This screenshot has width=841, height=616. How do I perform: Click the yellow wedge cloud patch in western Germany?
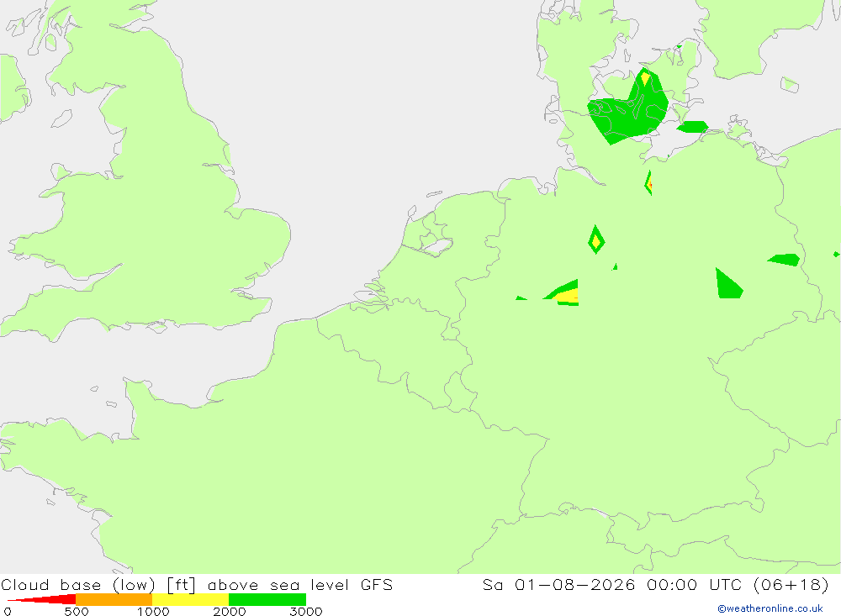click(569, 296)
